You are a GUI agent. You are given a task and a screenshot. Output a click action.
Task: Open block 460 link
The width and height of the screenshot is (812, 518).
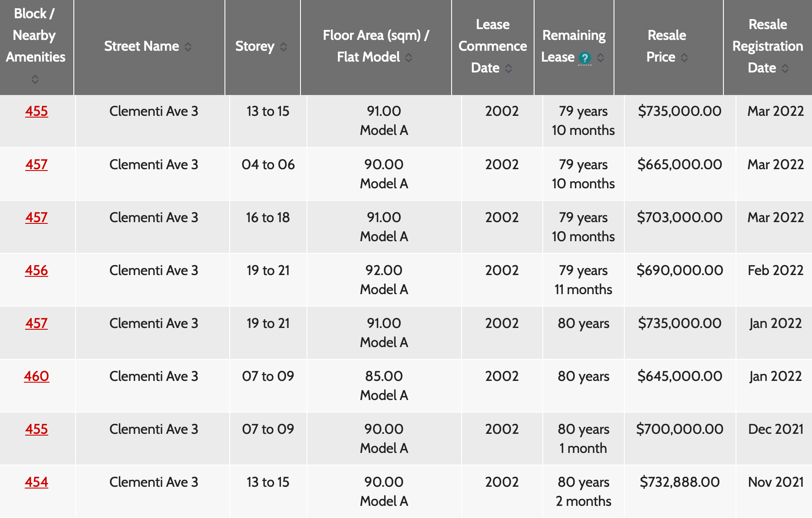(36, 376)
